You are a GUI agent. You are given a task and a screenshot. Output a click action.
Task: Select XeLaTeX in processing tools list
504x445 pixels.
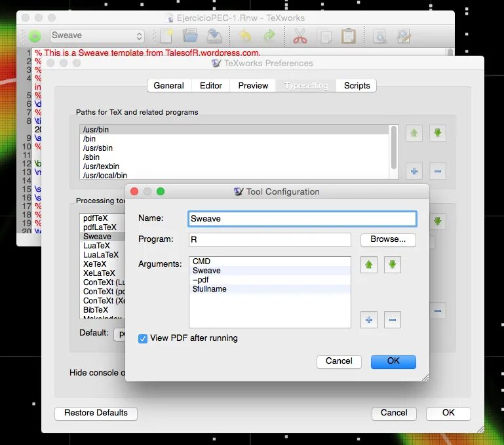(102, 273)
